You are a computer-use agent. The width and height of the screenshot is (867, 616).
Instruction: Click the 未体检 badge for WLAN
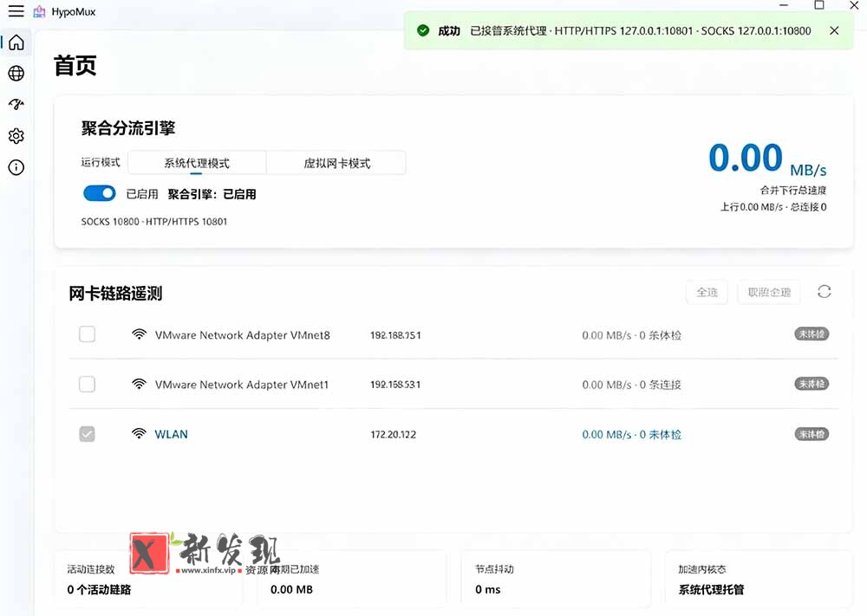812,434
